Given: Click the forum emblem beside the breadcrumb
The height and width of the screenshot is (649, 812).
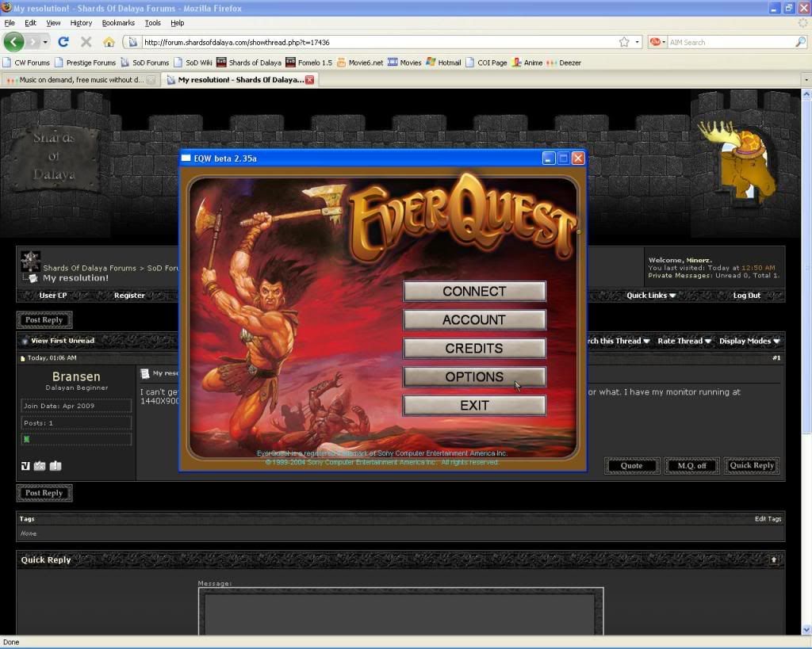Looking at the screenshot, I should pos(30,261).
